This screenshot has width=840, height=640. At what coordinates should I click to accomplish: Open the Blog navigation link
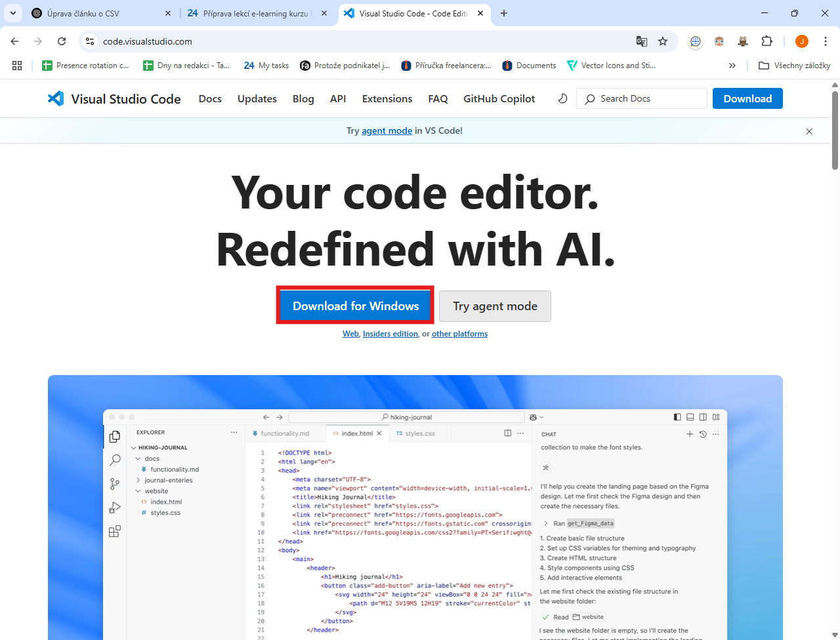tap(303, 99)
